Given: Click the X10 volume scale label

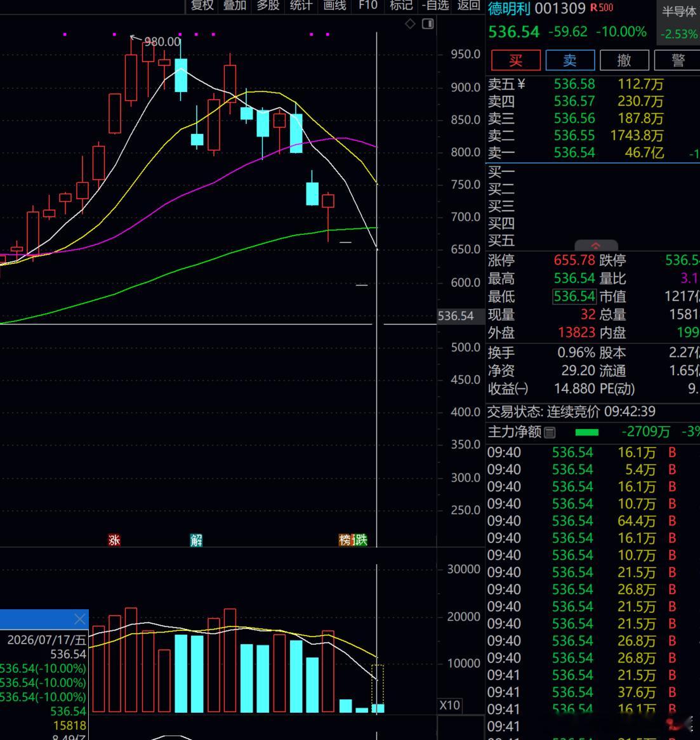Looking at the screenshot, I should (449, 706).
